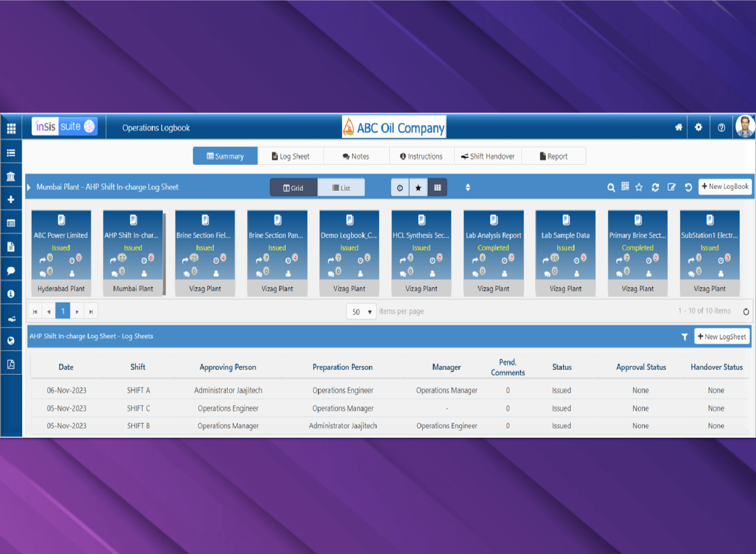
Task: Click the New LogBook button
Action: tap(725, 186)
